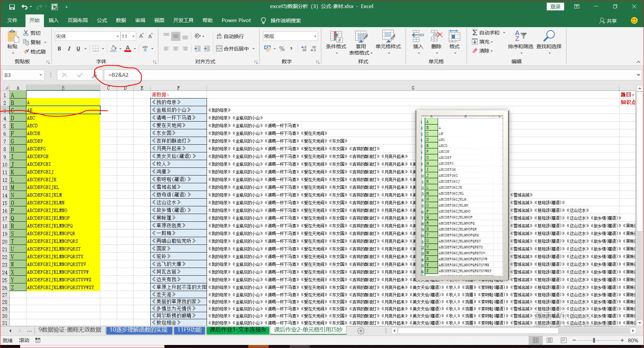Click the Fill Color paint bucket icon
Viewport: 644px width, 348px height.
(x=114, y=49)
